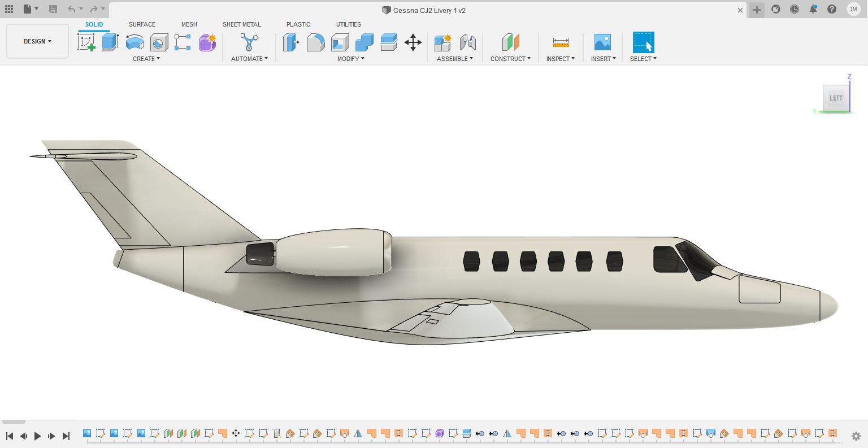This screenshot has width=868, height=448.
Task: View the Job Status clock icon
Action: click(795, 9)
